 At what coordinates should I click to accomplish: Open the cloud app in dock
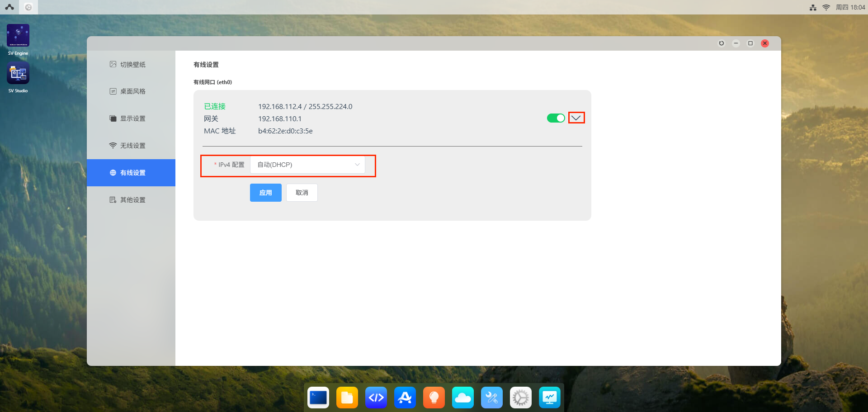coord(462,398)
